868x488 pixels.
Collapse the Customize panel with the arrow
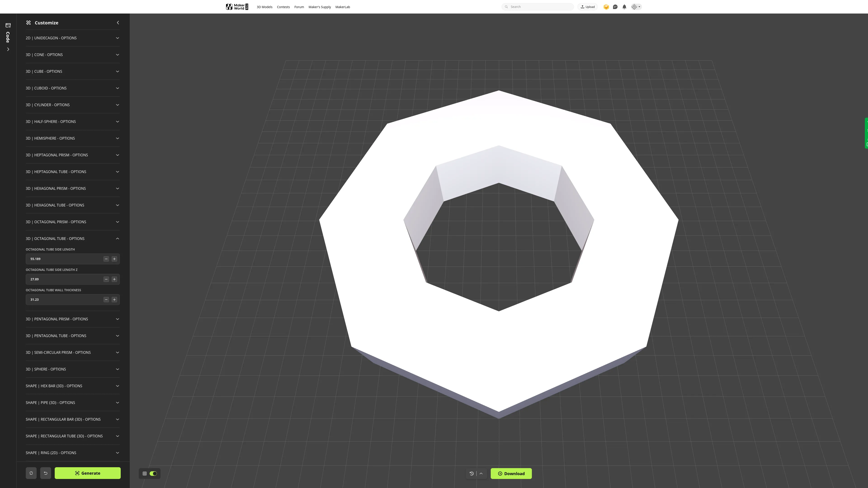coord(118,23)
